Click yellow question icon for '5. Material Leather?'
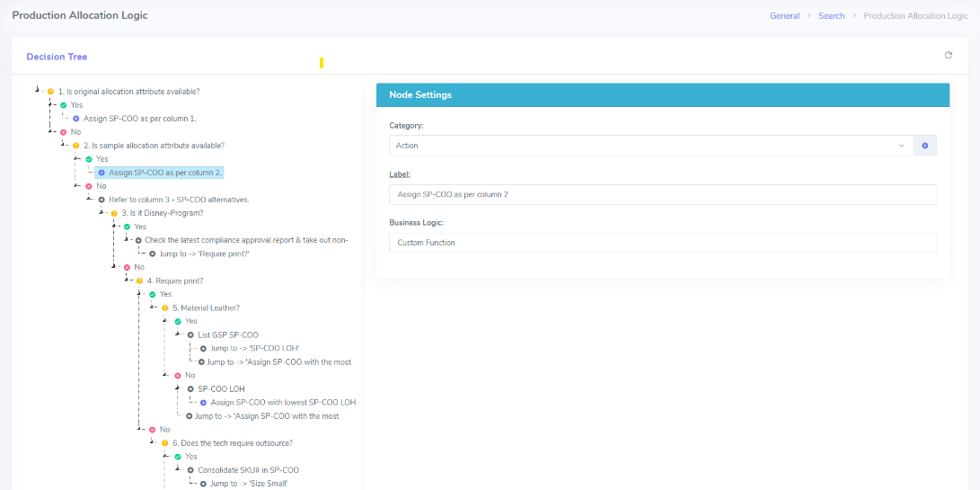 click(165, 307)
